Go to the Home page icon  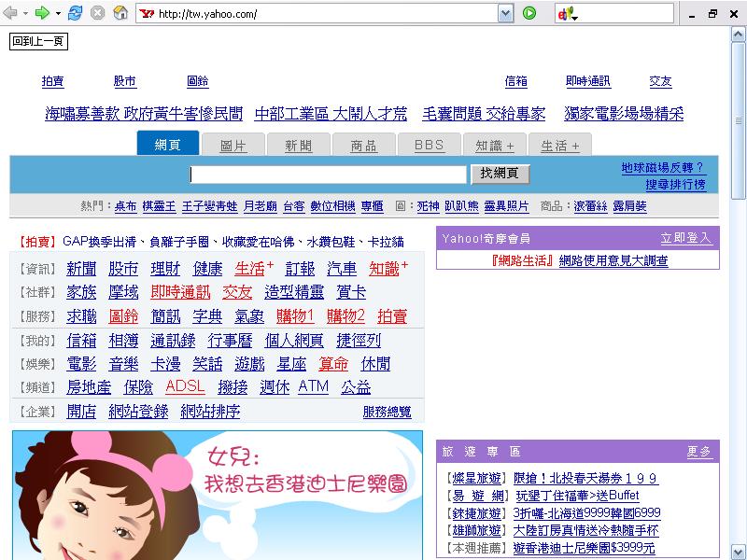click(x=120, y=13)
